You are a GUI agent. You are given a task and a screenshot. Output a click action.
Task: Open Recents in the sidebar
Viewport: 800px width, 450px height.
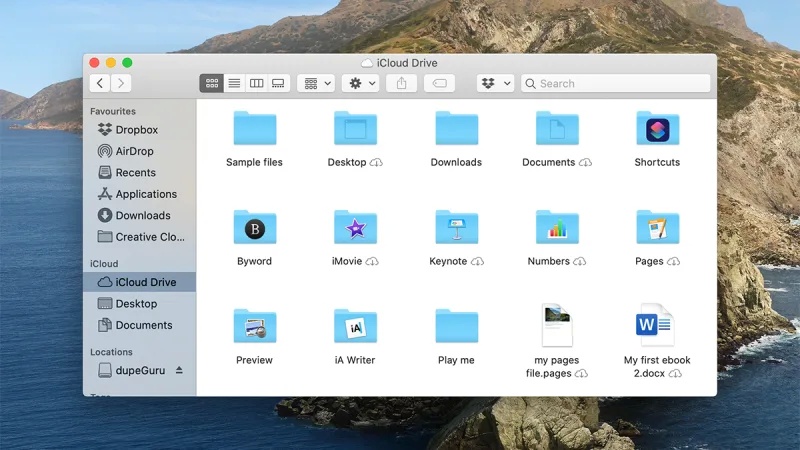[x=139, y=172]
